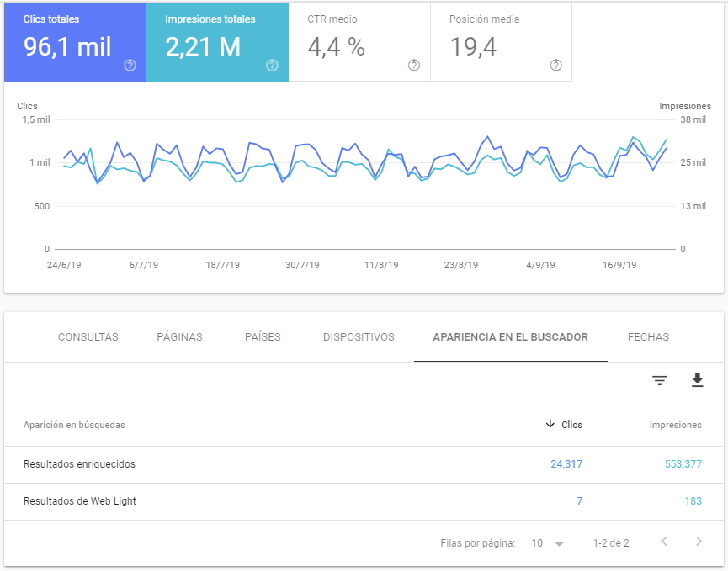Select the Resultados de Web Light row
728x571 pixels.
tap(80, 501)
